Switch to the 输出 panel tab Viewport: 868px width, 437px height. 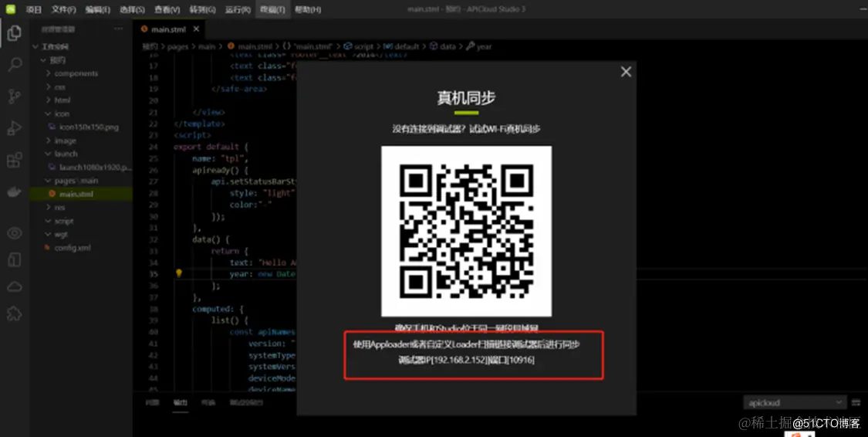tap(181, 403)
